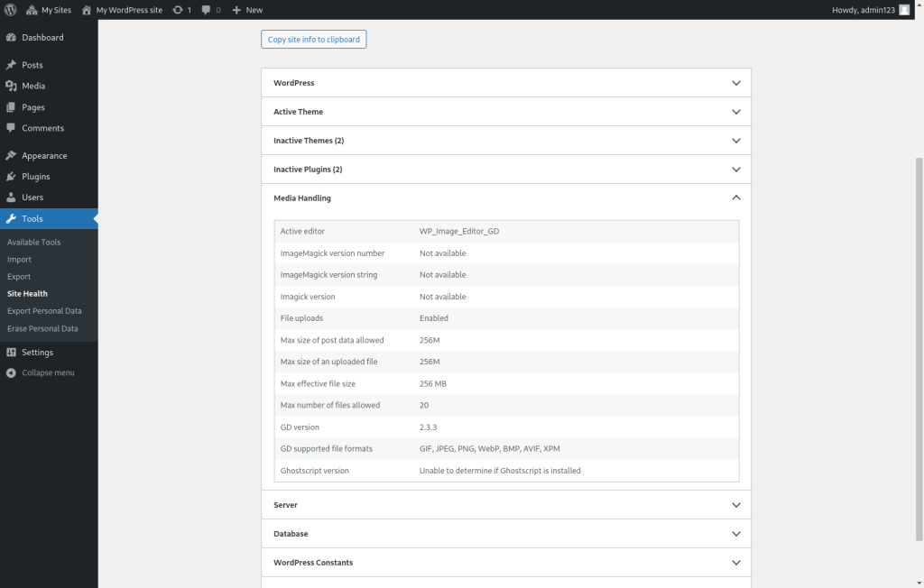Image resolution: width=924 pixels, height=588 pixels.
Task: Click New in the admin bar
Action: [x=254, y=10]
